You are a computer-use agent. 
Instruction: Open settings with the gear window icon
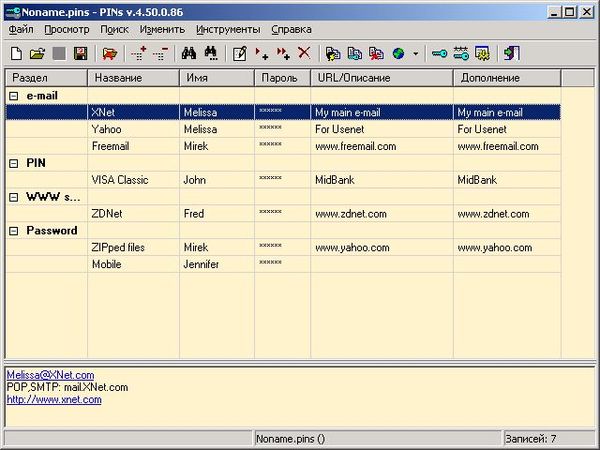pyautogui.click(x=482, y=54)
